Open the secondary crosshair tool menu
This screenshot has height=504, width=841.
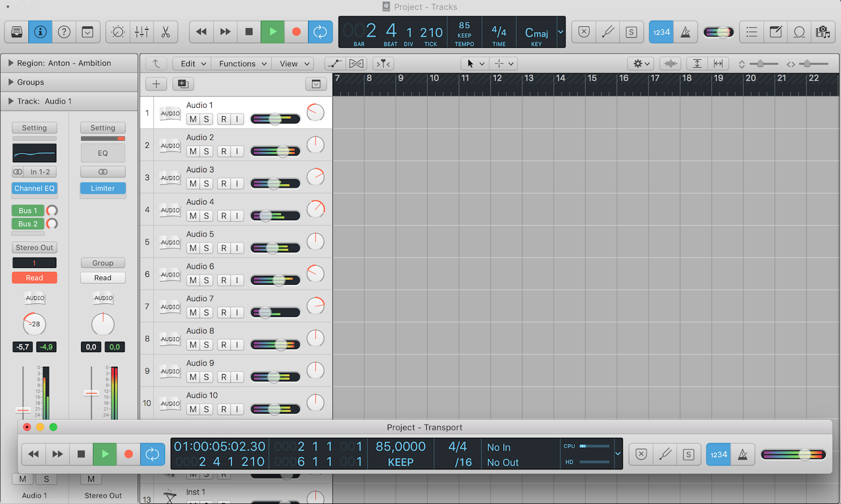tap(504, 64)
